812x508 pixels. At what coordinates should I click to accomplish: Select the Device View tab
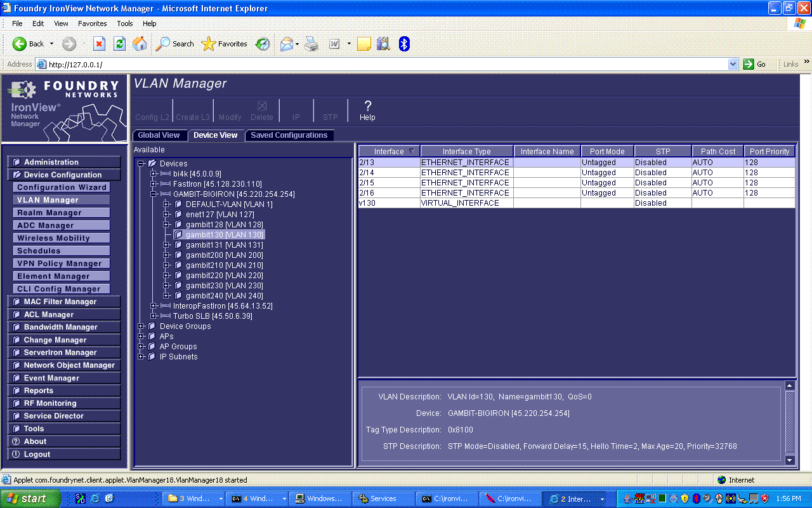pos(216,135)
